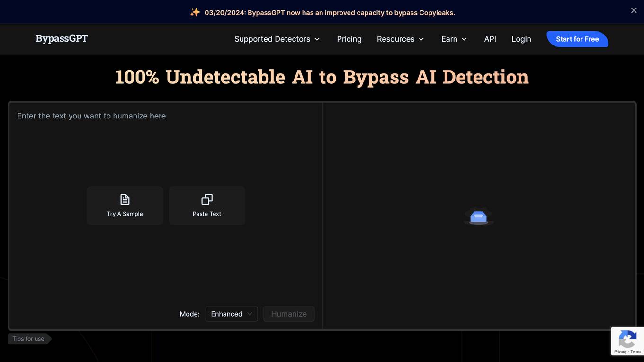Dismiss the announcement banner with X
Screen dimensions: 644x362
pyautogui.click(x=634, y=10)
